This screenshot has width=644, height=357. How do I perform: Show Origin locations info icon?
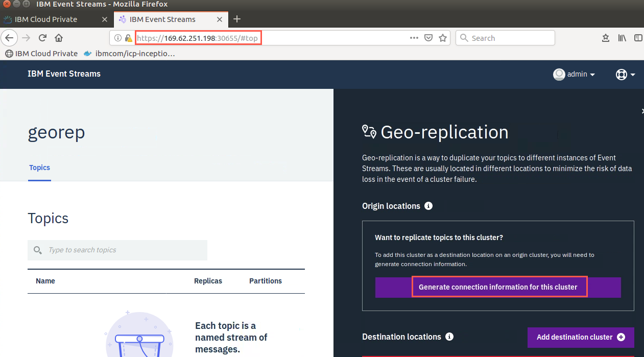[x=428, y=206]
